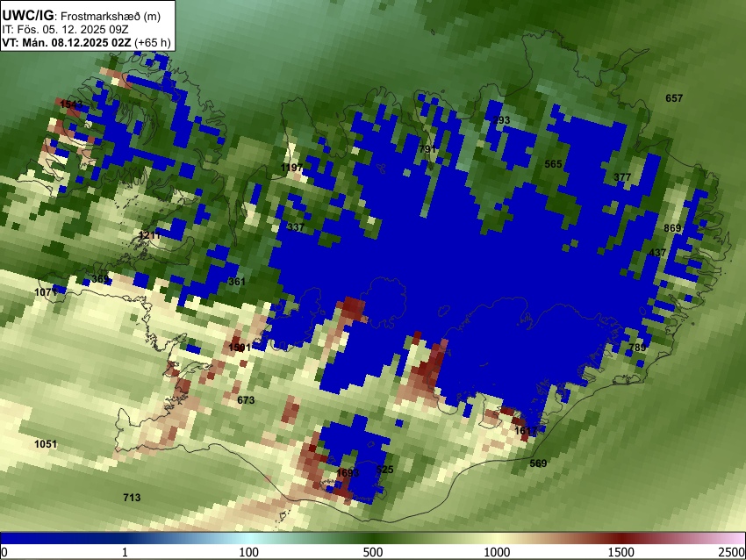Select the 1693 map label
The image size is (746, 560).
click(348, 472)
